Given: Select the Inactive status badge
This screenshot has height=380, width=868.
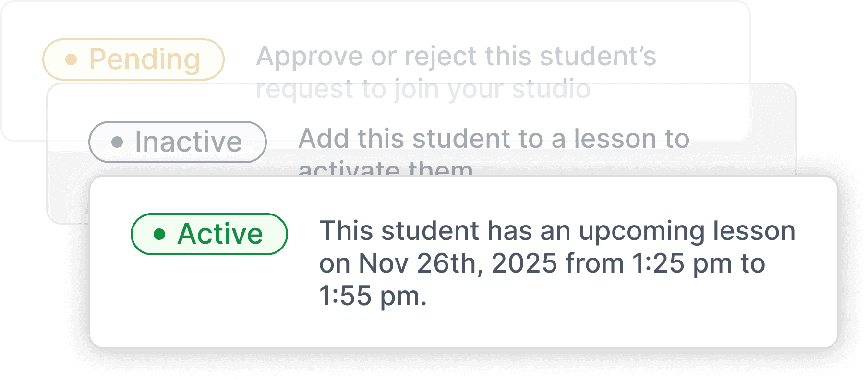Looking at the screenshot, I should tap(178, 142).
